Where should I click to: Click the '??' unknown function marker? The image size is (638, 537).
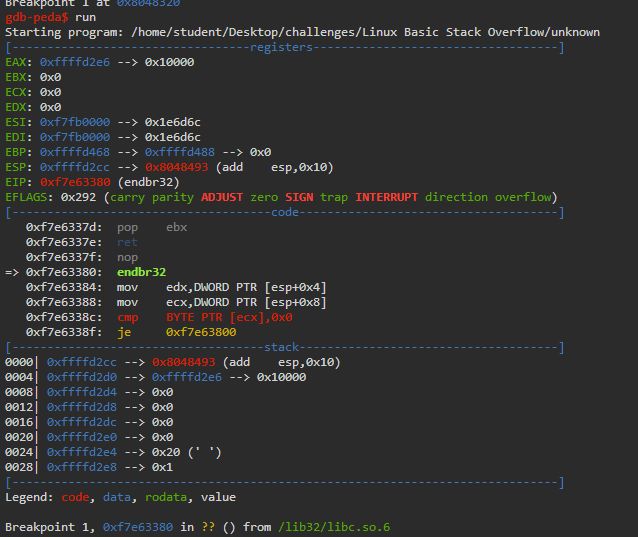(x=208, y=527)
